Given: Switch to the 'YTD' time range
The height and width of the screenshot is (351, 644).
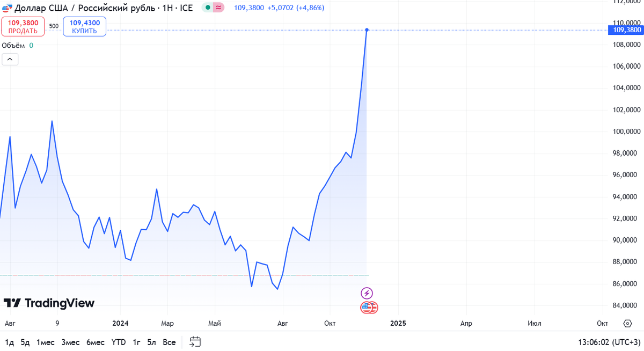Looking at the screenshot, I should (x=118, y=342).
